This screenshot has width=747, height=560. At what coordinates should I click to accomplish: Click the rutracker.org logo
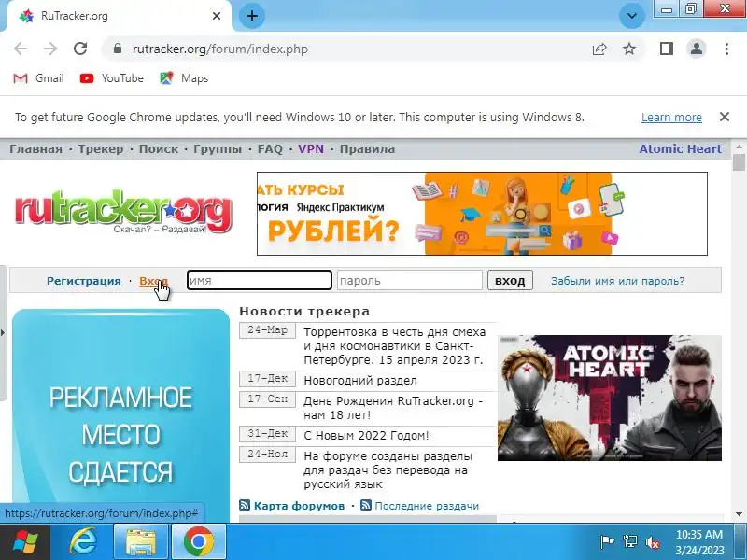123,213
